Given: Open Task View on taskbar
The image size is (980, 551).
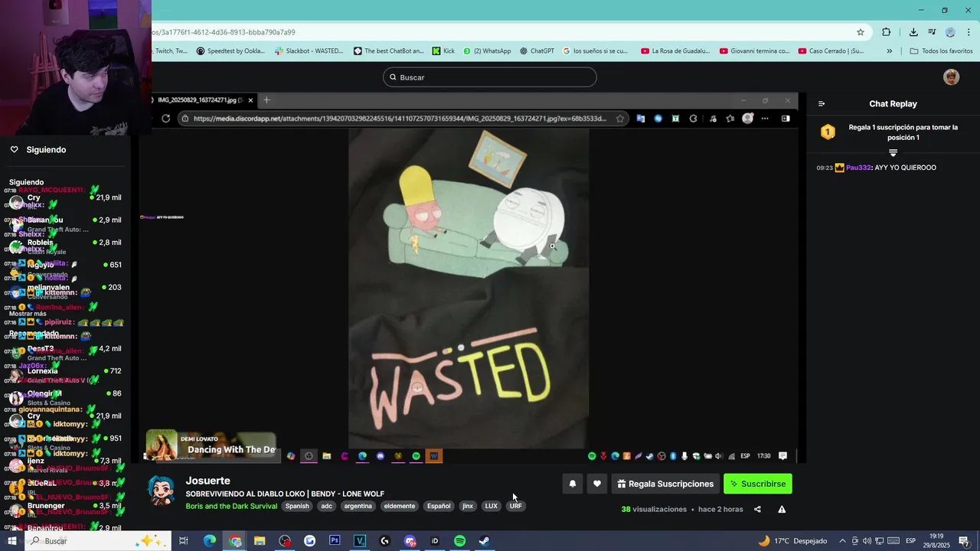Looking at the screenshot, I should click(x=184, y=541).
